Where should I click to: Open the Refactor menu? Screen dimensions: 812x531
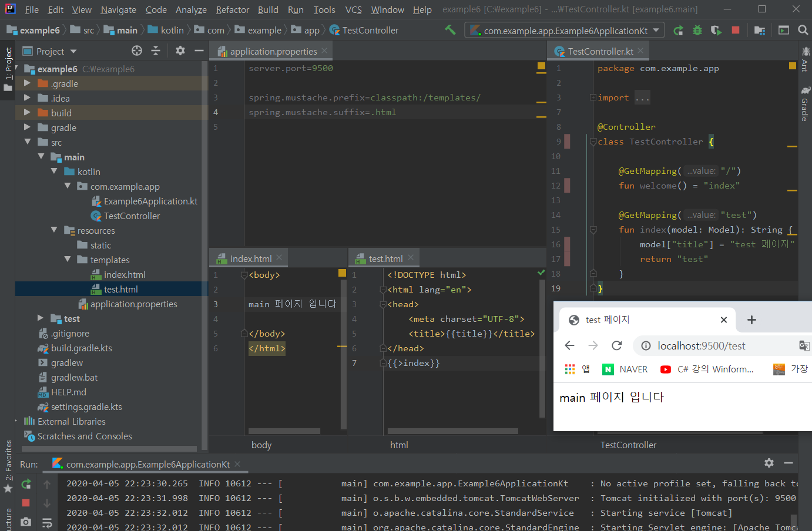(232, 9)
